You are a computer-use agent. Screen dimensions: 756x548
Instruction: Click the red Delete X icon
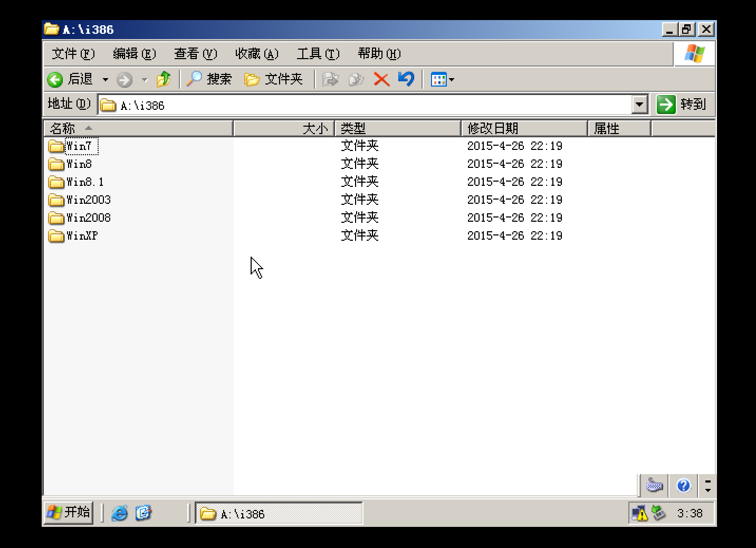pos(381,80)
